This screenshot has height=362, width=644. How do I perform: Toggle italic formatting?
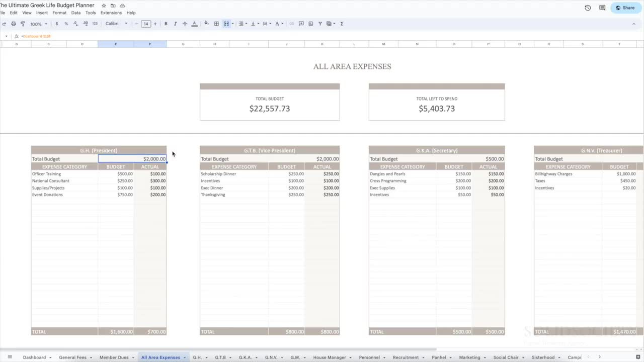click(x=175, y=24)
